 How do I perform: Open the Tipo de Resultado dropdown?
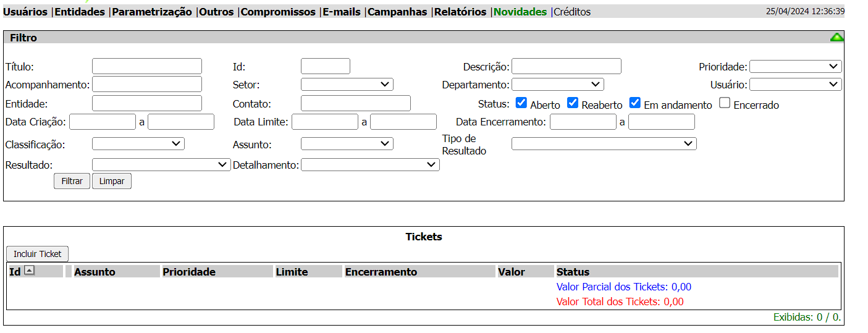pos(604,144)
